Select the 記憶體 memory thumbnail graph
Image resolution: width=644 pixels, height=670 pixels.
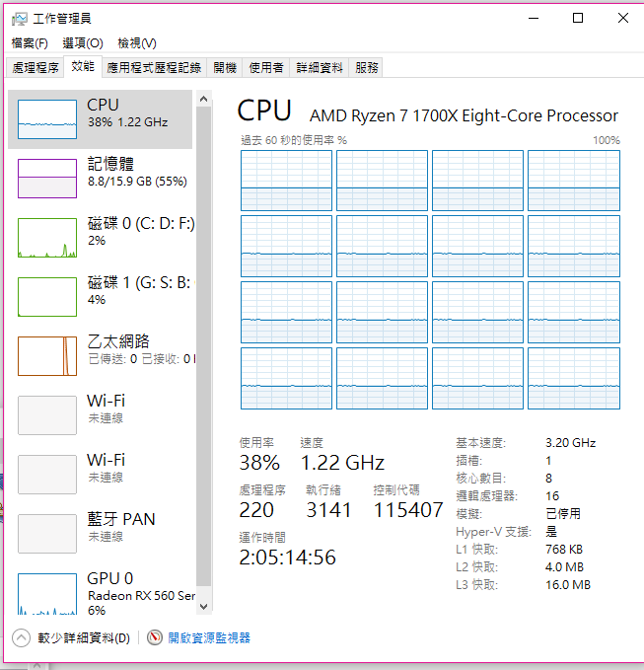[x=47, y=179]
